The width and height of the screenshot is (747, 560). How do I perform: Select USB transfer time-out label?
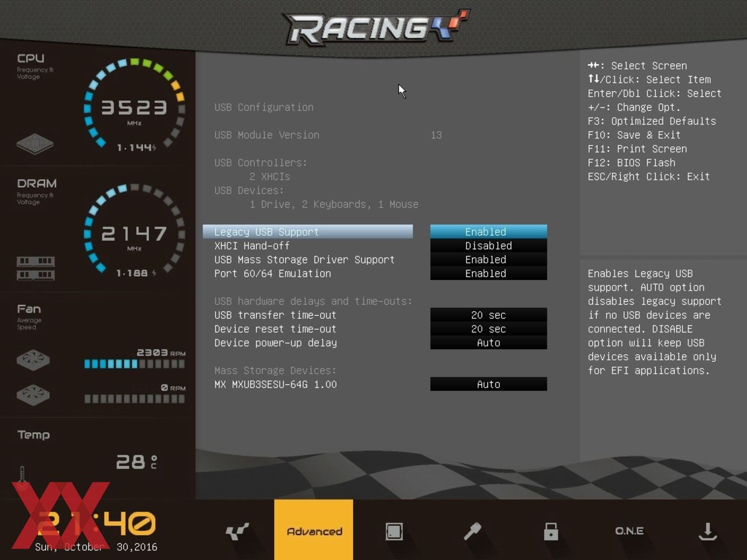click(x=275, y=315)
